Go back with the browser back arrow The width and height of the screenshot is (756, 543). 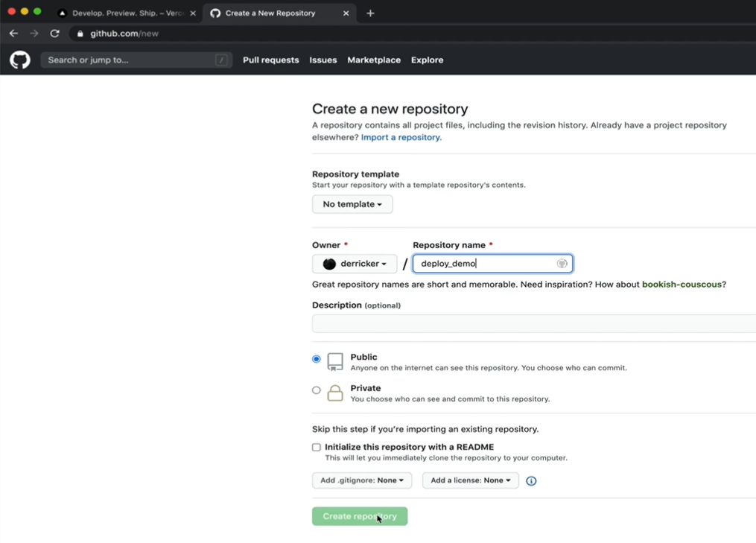(x=13, y=34)
